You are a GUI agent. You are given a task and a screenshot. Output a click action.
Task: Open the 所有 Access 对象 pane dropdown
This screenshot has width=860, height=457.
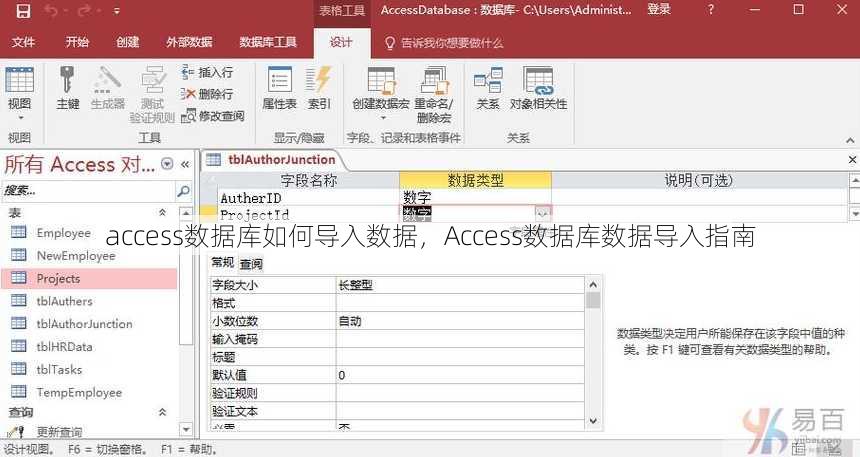pos(167,163)
